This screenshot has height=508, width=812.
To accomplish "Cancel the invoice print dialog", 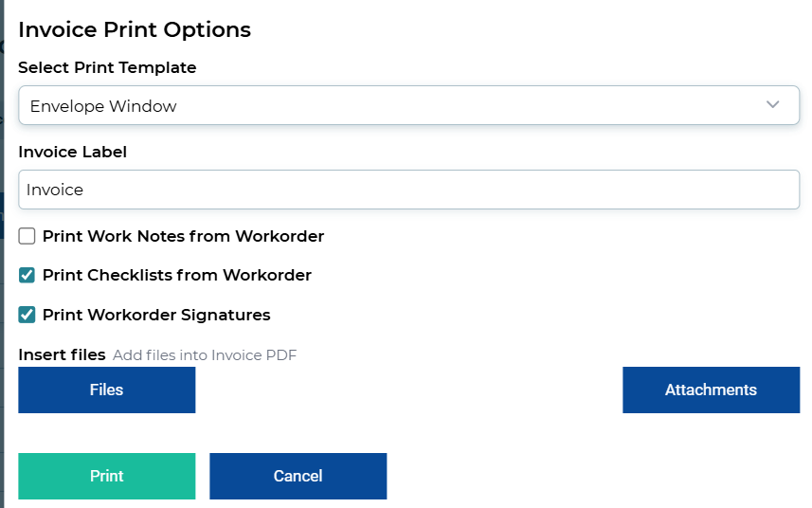I will [298, 476].
